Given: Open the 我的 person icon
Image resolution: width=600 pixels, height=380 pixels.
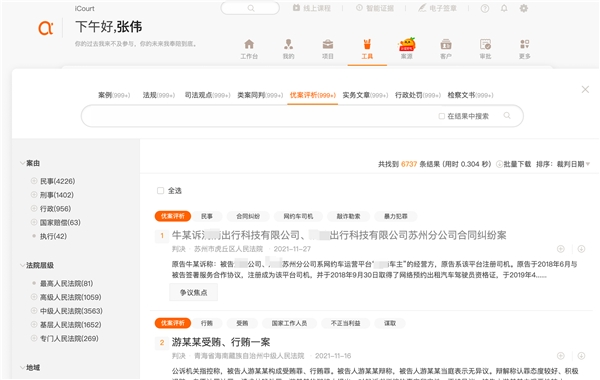Looking at the screenshot, I should (289, 44).
